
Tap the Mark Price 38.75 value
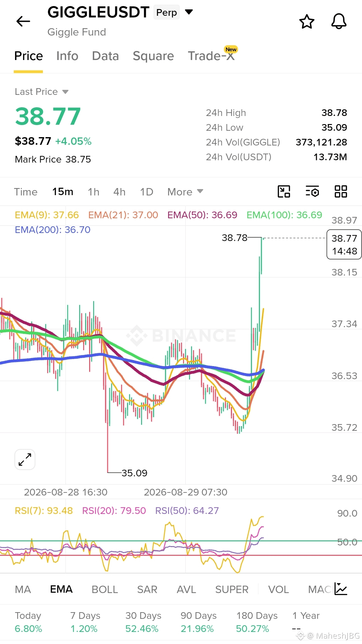click(53, 159)
